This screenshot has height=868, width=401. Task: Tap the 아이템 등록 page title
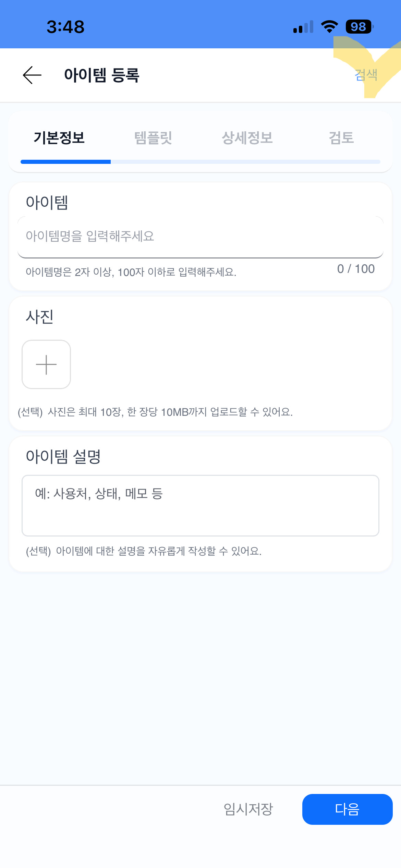[102, 75]
